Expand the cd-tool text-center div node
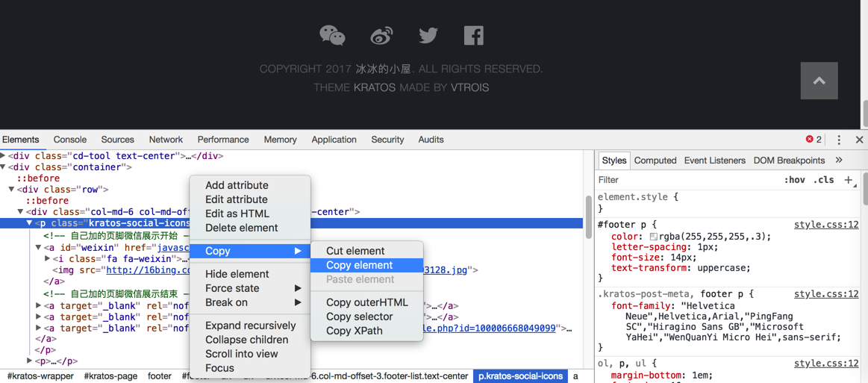 click(x=4, y=156)
